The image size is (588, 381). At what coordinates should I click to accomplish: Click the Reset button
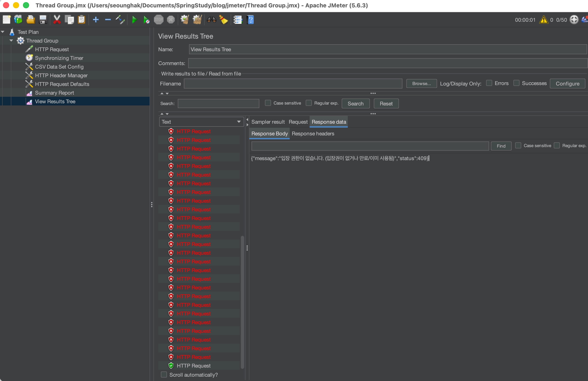[386, 103]
